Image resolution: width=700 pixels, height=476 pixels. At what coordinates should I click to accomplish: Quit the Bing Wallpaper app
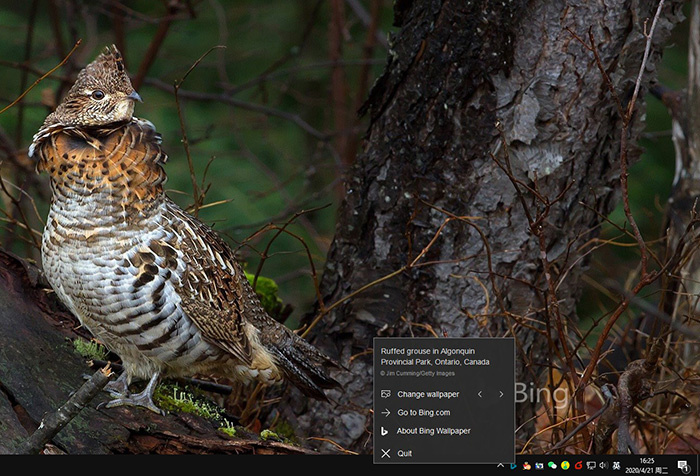(404, 453)
